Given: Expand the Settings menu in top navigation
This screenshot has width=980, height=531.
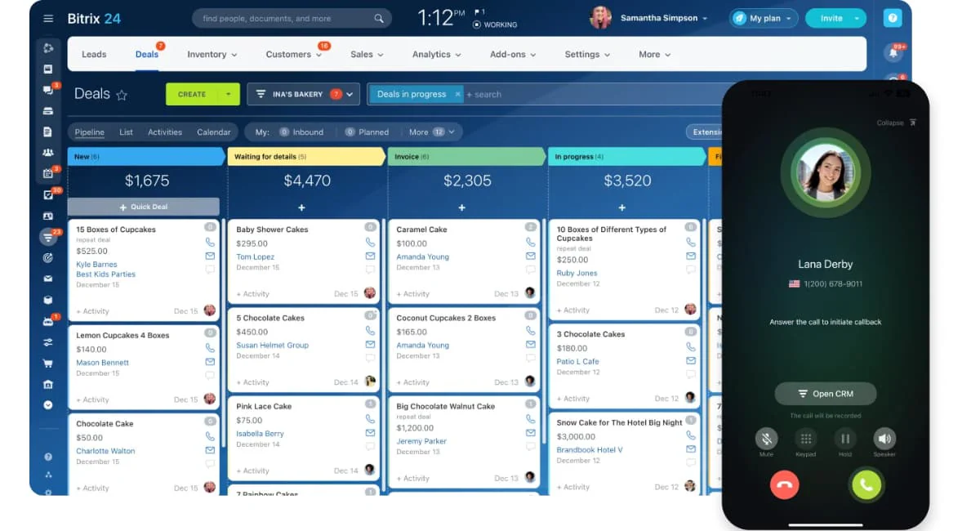Looking at the screenshot, I should coord(588,55).
